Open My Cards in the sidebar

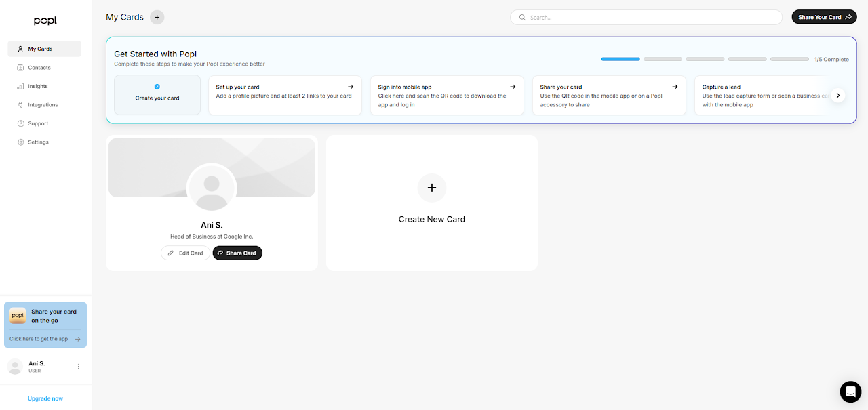click(x=45, y=49)
